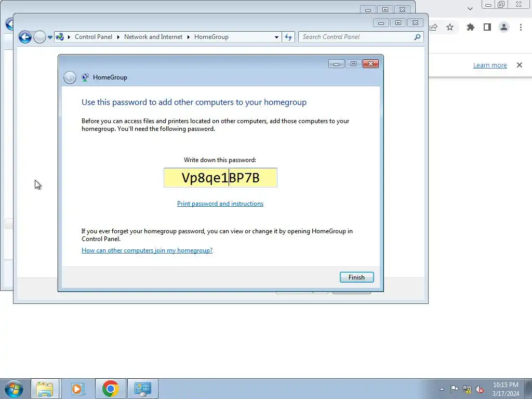Open recent pages dropdown beside navigation arrows
The width and height of the screenshot is (532, 399).
point(50,37)
